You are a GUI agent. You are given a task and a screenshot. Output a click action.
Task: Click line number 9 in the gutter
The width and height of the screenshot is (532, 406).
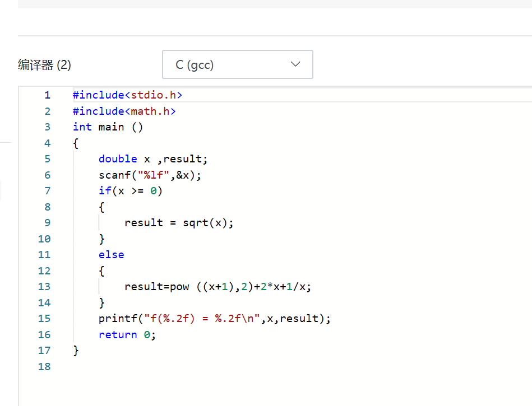click(47, 223)
